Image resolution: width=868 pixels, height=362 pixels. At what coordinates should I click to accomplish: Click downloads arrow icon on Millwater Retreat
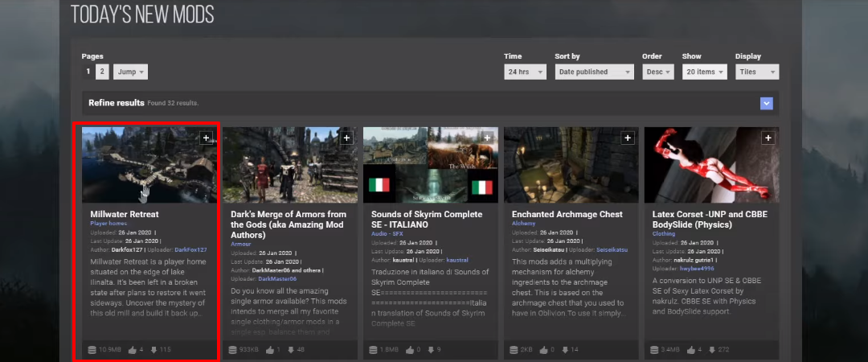[154, 350]
